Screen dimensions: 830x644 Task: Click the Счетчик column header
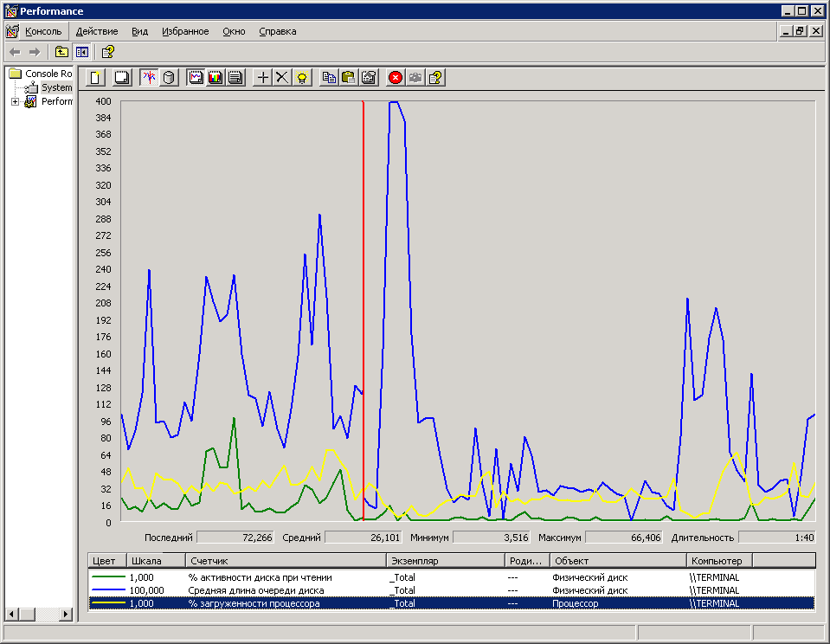(x=286, y=561)
